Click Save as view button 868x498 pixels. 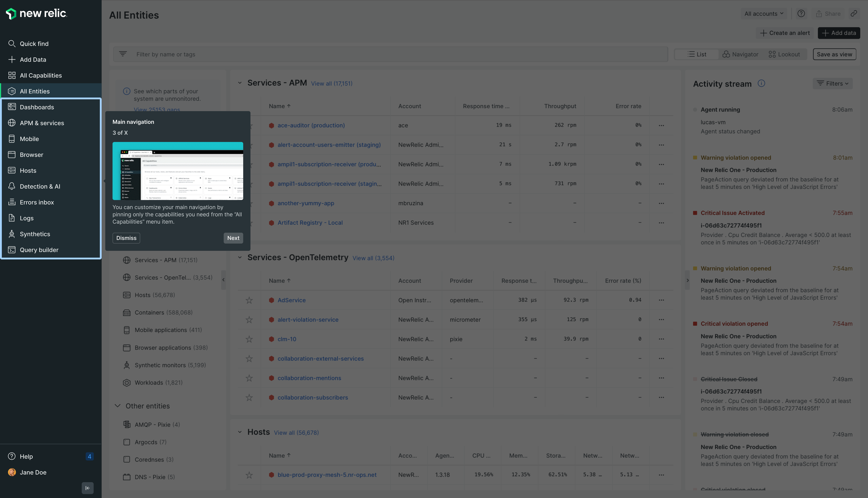tap(834, 54)
